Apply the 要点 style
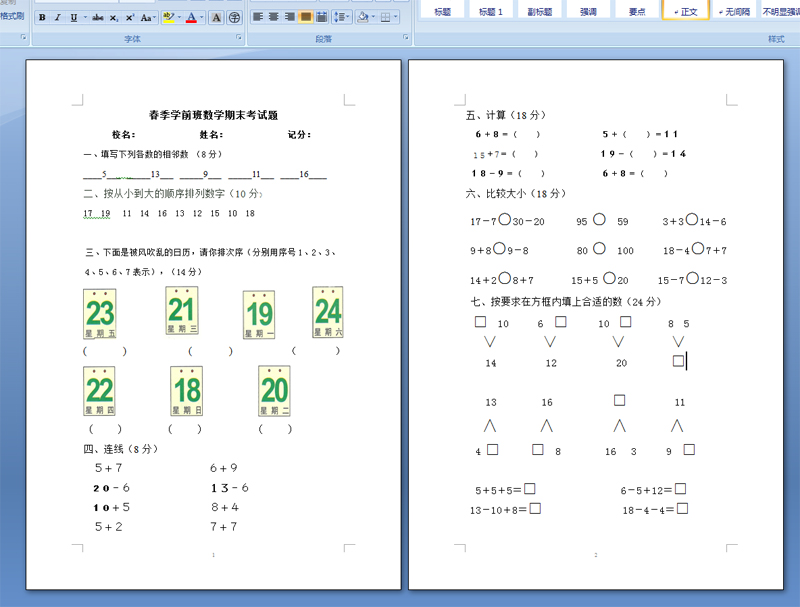800x607 pixels. [x=637, y=11]
